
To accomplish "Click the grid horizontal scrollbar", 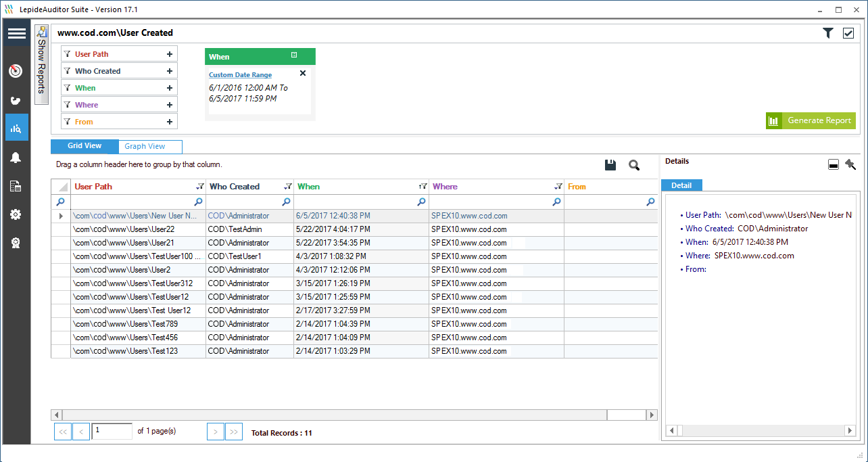I will [x=354, y=415].
